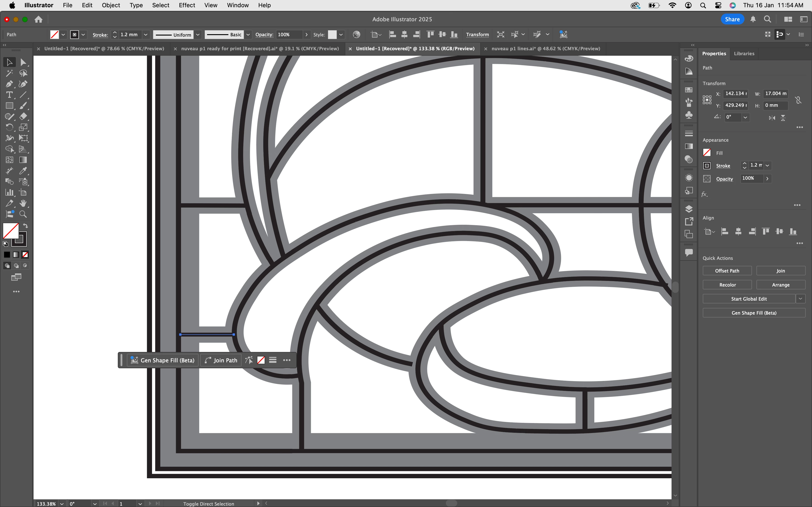The width and height of the screenshot is (812, 507).
Task: Open the Basic brush definition dropdown
Action: [248, 35]
